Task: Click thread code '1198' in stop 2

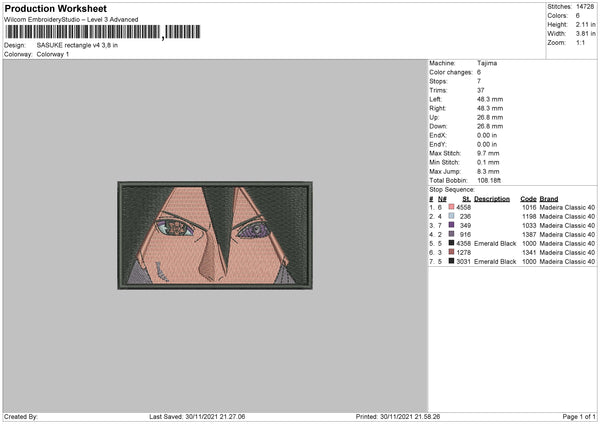Action: click(529, 216)
